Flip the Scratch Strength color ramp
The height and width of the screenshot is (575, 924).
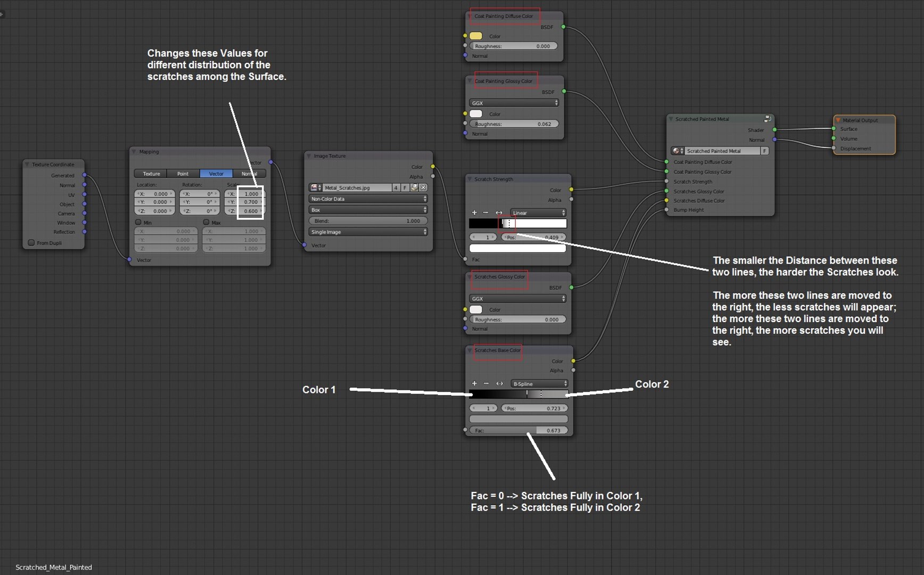[499, 212]
